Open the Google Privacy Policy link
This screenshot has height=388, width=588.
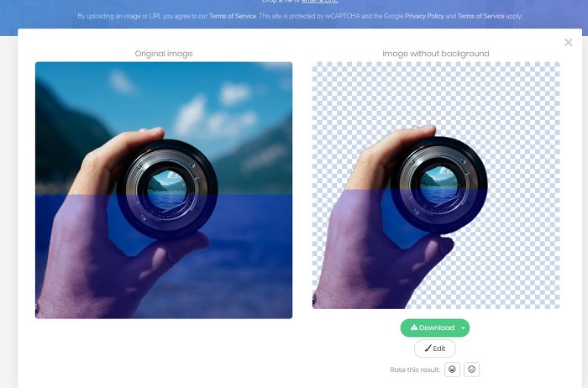pos(424,16)
